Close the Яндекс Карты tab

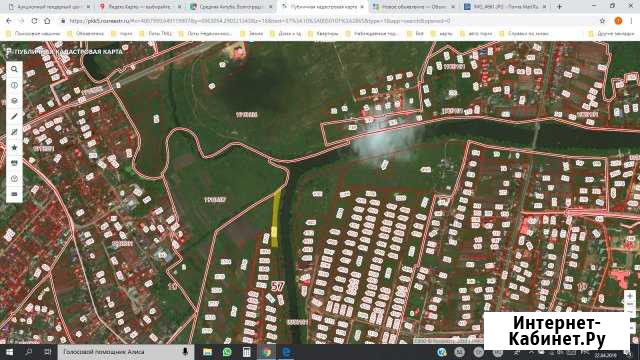[179, 7]
